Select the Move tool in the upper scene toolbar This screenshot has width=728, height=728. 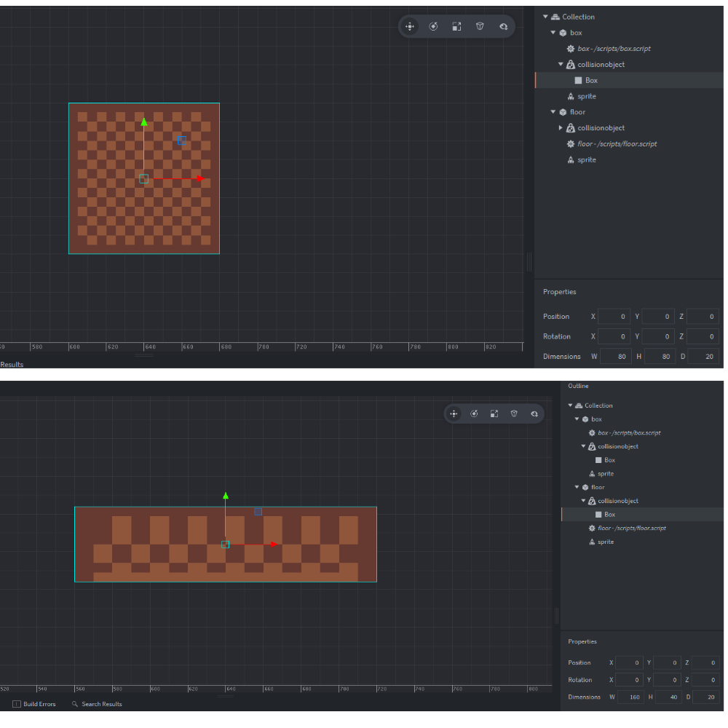click(410, 26)
